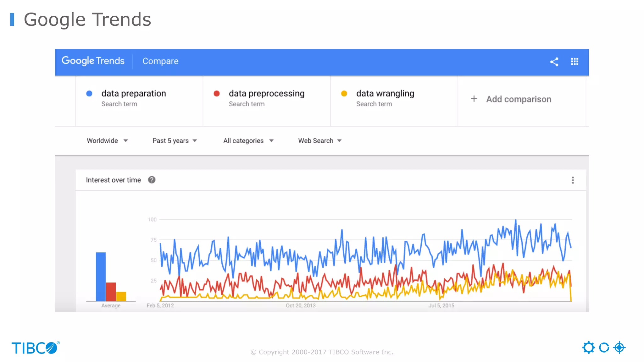Open the three-dot menu of Interest over time

pyautogui.click(x=573, y=180)
